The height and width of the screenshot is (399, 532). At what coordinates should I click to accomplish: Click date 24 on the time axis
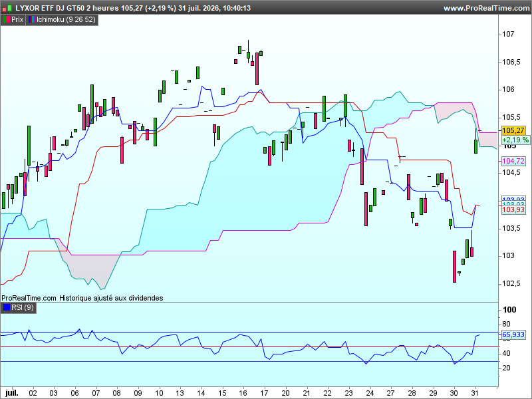pyautogui.click(x=370, y=393)
